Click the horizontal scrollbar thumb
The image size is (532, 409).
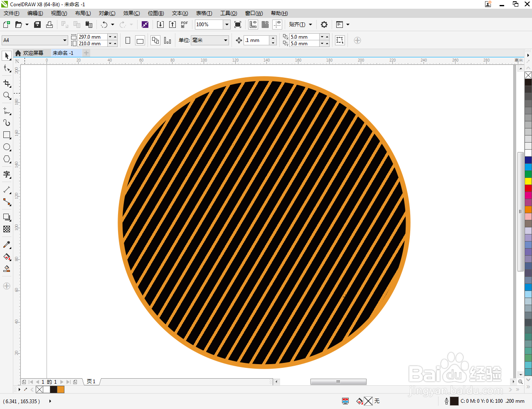[338, 382]
